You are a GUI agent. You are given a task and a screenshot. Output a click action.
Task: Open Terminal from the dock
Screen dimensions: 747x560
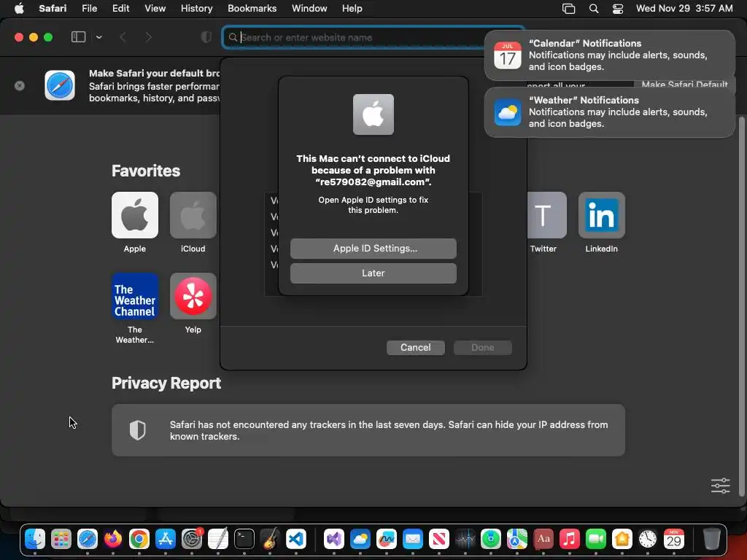pos(244,539)
